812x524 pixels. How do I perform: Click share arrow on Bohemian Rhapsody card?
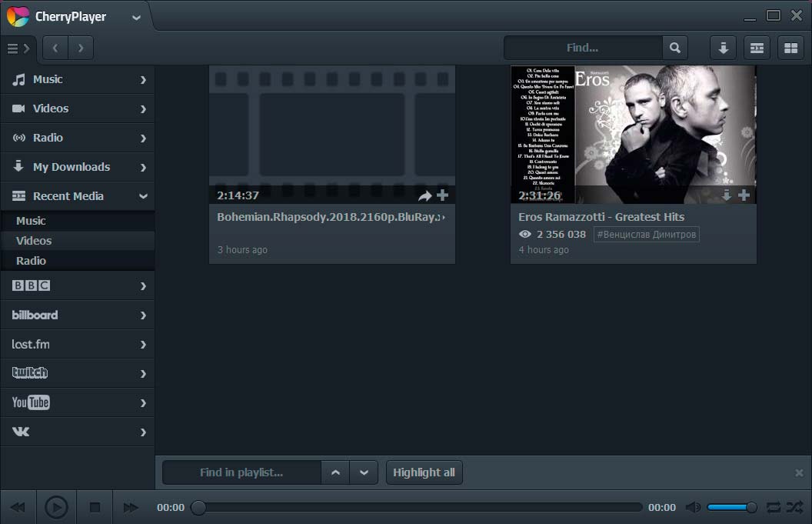click(x=424, y=196)
